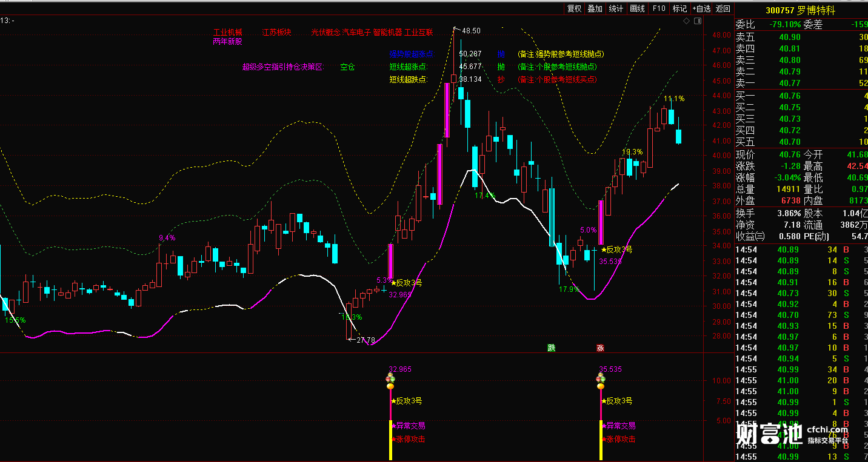The width and height of the screenshot is (868, 462).
Task: Click the 工业互联 concept tag
Action: point(419,32)
